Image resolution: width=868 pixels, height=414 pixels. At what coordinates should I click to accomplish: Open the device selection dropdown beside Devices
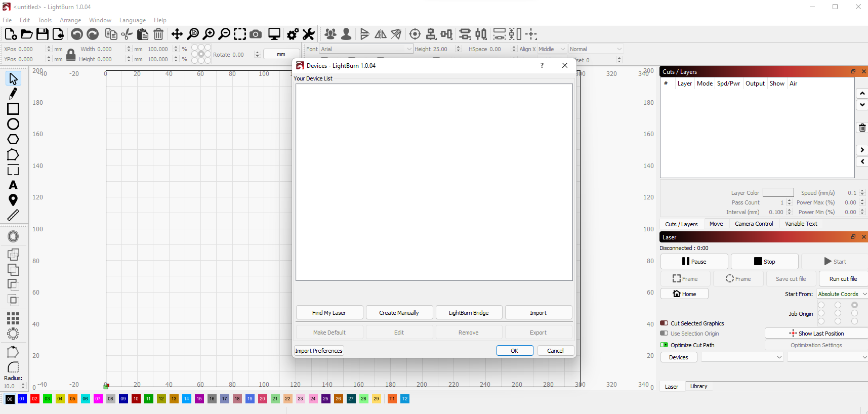pyautogui.click(x=742, y=357)
